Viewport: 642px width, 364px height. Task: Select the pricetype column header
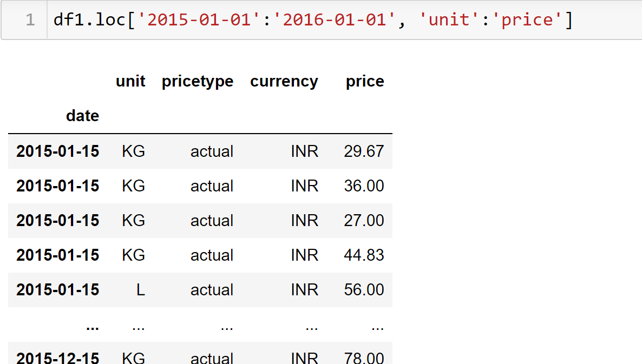[198, 81]
